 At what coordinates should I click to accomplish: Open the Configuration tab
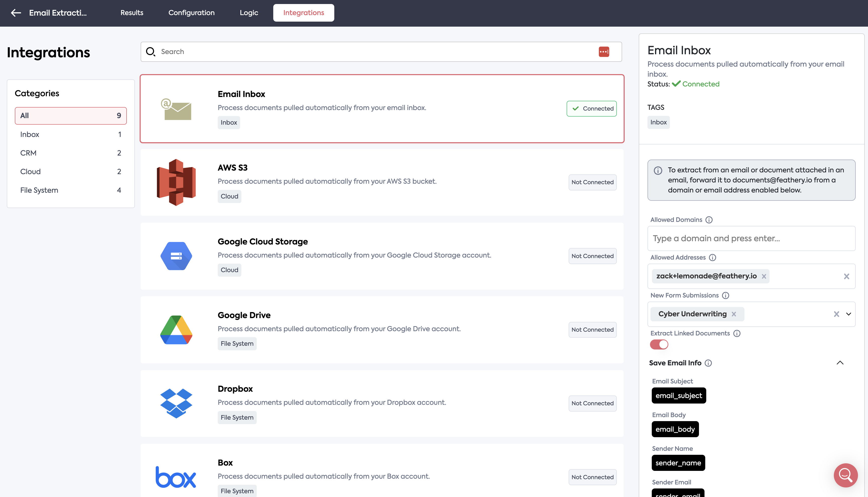191,13
